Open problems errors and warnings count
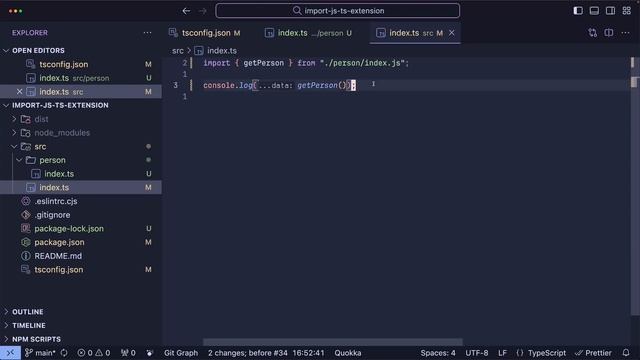 (x=94, y=353)
